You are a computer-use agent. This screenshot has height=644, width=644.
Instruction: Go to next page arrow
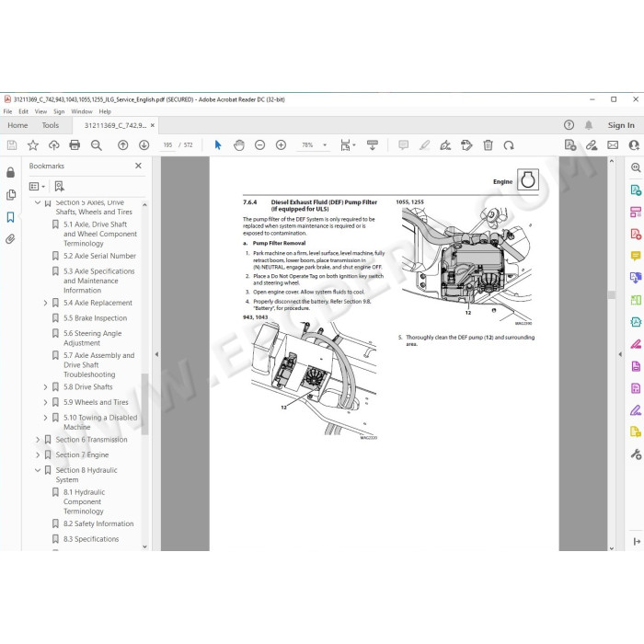(x=144, y=145)
